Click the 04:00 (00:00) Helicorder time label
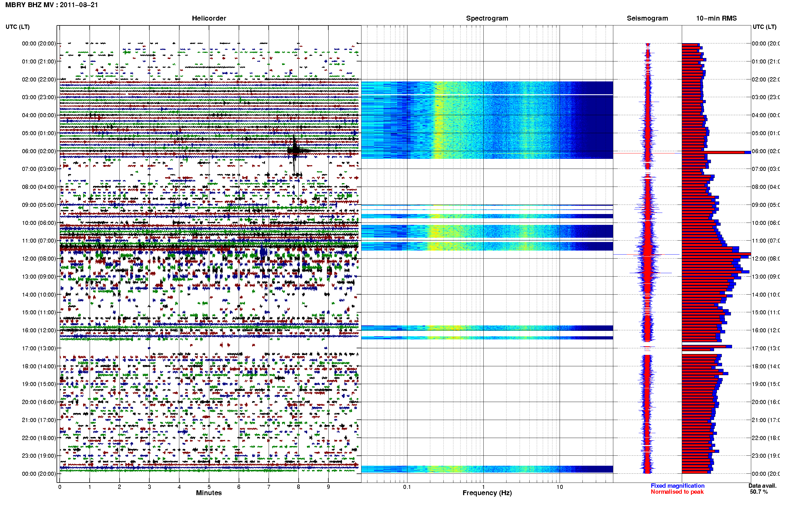This screenshot has width=812, height=508. coord(39,115)
